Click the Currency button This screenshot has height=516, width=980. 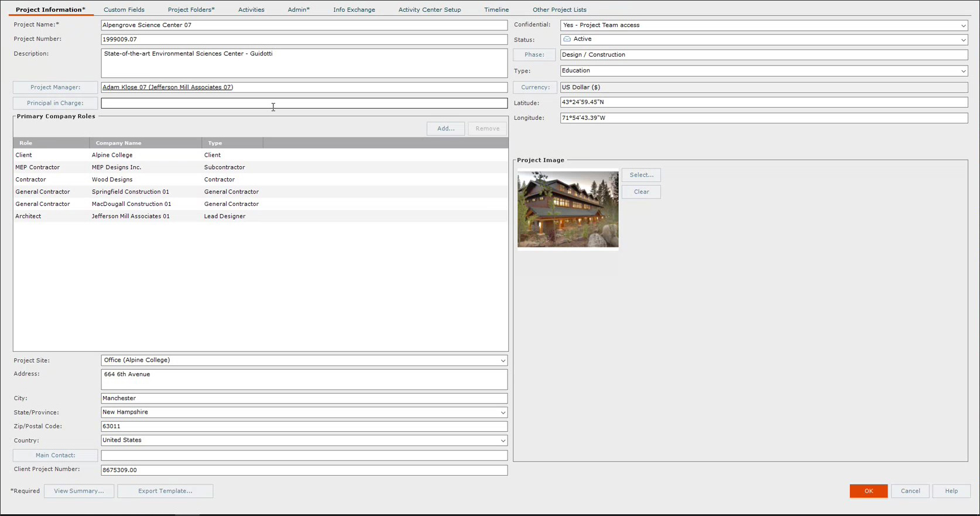pos(535,87)
